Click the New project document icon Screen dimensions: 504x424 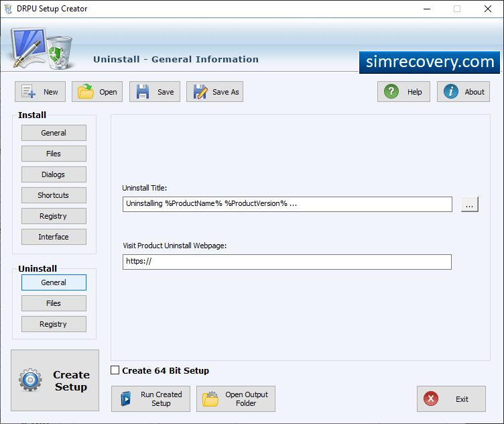[28, 91]
